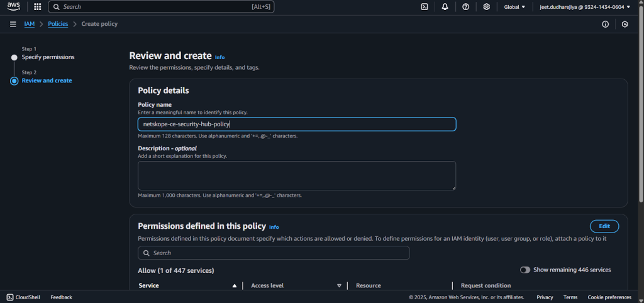Click the magnifier in the permissions search box
This screenshot has width=644, height=303.
click(146, 253)
